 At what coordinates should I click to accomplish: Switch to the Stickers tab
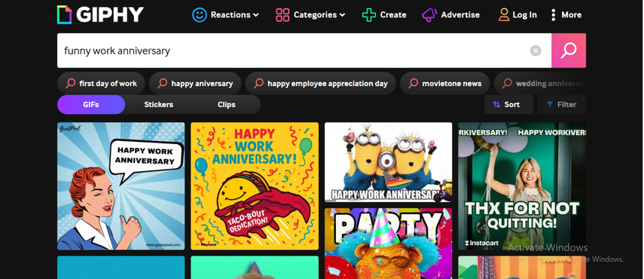click(x=158, y=104)
